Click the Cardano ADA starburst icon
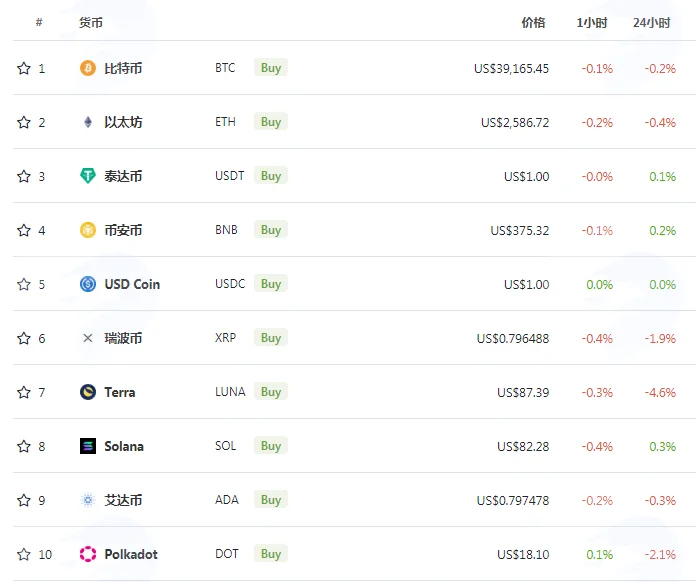This screenshot has width=696, height=582. point(87,500)
